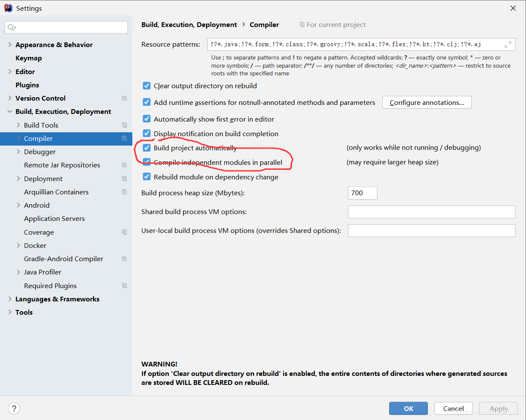Click the project-level icon next to Arquillian Containers
The image size is (526, 420).
click(124, 192)
